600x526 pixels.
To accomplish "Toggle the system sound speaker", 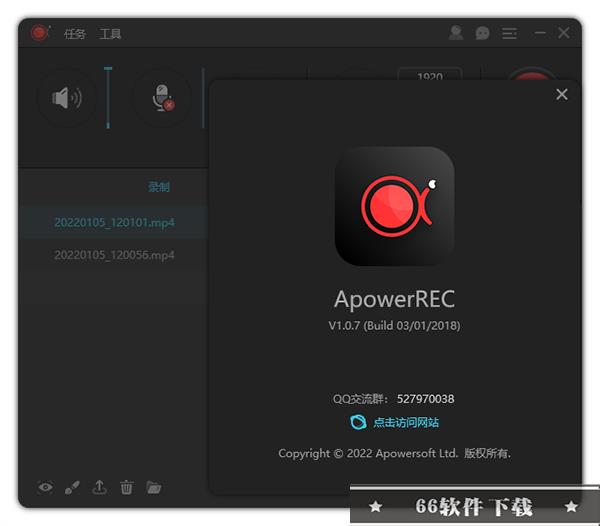I will coord(67,98).
